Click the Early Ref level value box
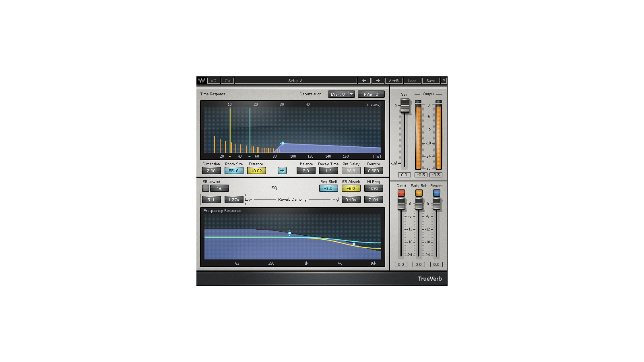 point(419,264)
